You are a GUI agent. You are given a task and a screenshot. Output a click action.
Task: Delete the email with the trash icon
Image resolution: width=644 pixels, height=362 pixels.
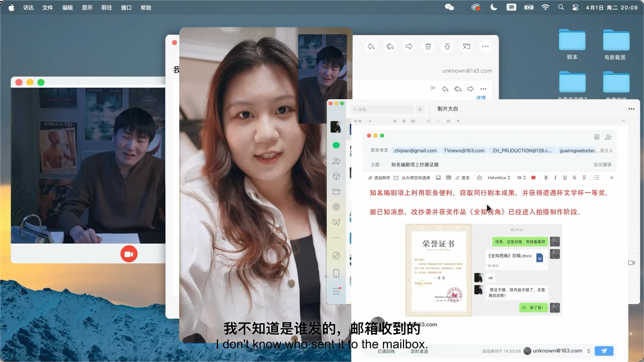[428, 47]
